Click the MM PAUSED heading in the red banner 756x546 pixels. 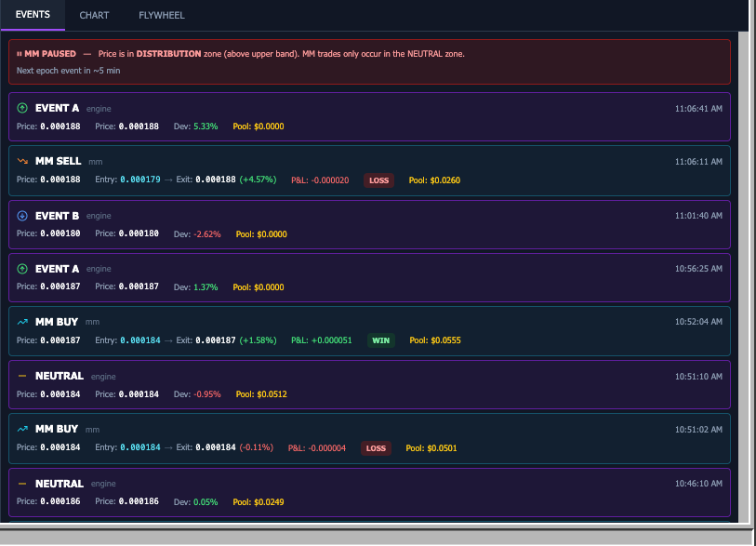tap(50, 54)
